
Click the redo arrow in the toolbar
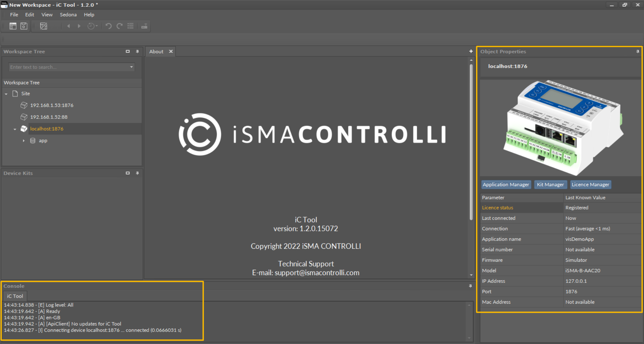point(119,26)
